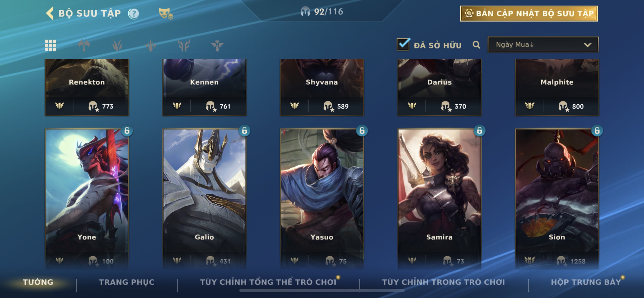
Task: Go back using Bộ Sưu Tập arrow
Action: pyautogui.click(x=50, y=13)
